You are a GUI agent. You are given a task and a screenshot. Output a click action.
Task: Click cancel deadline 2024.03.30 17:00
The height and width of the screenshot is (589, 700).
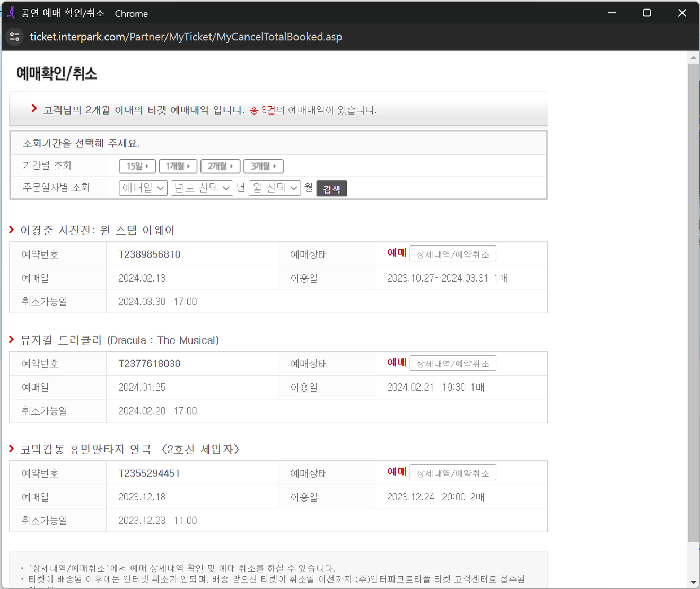coord(157,302)
